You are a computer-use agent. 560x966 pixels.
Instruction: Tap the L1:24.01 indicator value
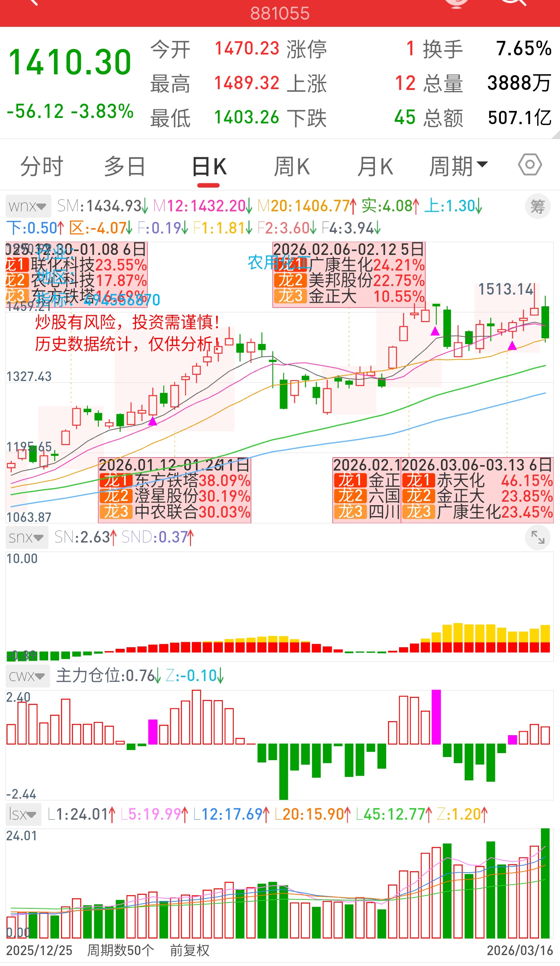click(x=82, y=814)
